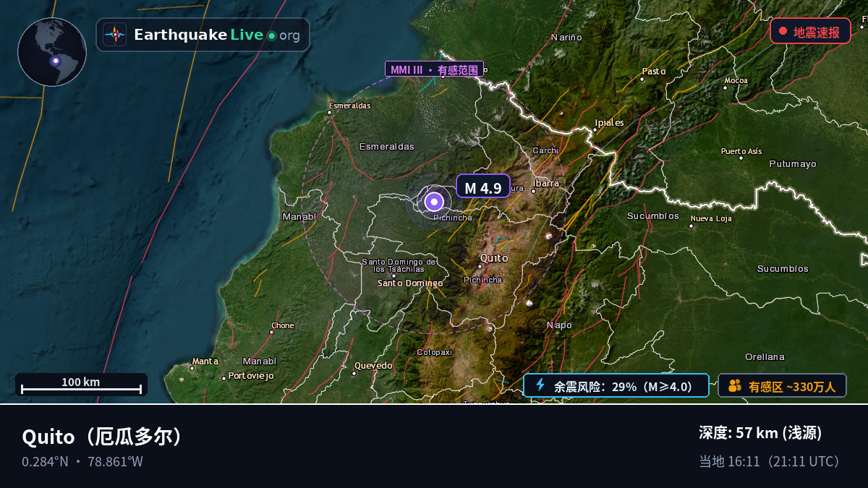Click the Quito（厄瓜多尔）location title
The image size is (868, 488).
(x=102, y=437)
